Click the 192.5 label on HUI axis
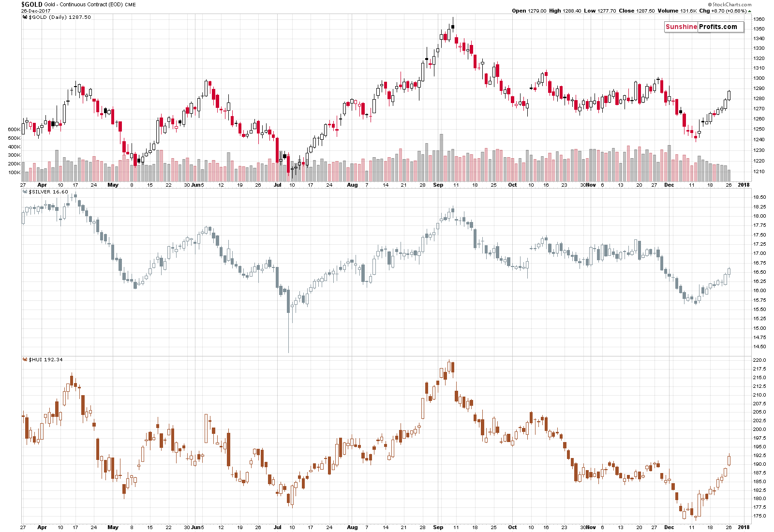 coord(759,456)
